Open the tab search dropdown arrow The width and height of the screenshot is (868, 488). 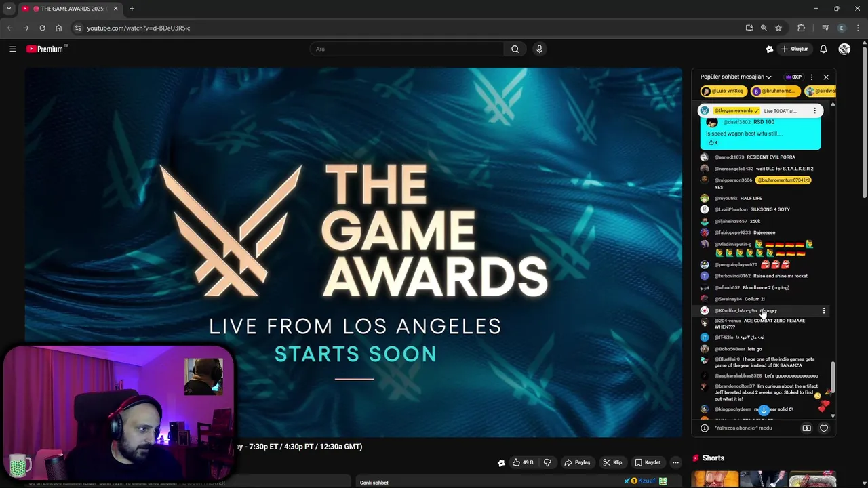[9, 9]
